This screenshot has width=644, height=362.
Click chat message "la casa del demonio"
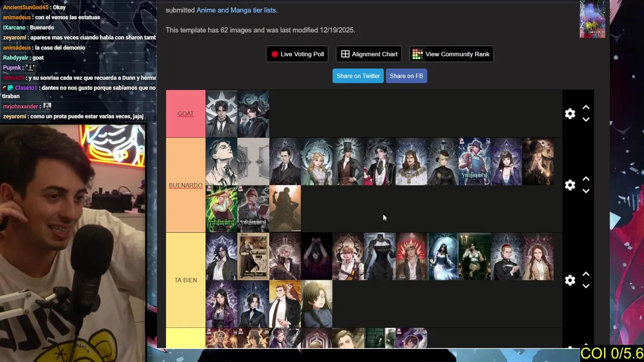point(60,48)
